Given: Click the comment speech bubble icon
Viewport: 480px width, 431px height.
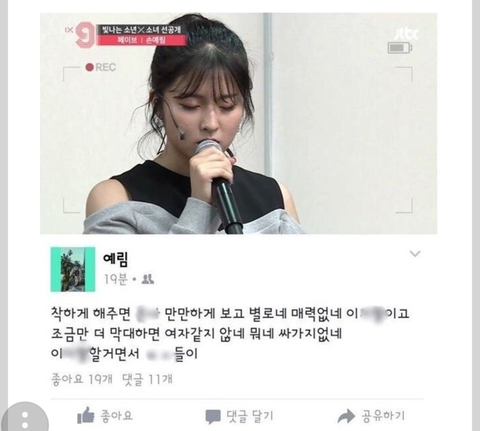Looking at the screenshot, I should pos(213,416).
